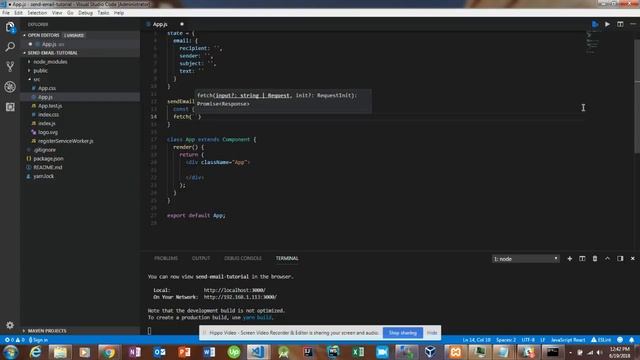Open the Go menu
Image resolution: width=640 pixels, height=360 pixels.
pyautogui.click(x=70, y=13)
